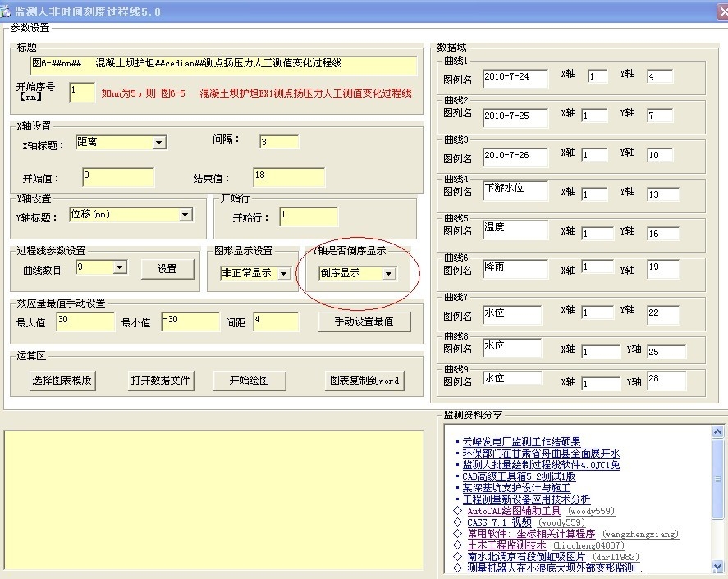Viewport: 728px width, 579px height.
Task: Click 曲线1 图例名 field with 2010-7-24
Action: pyautogui.click(x=515, y=79)
